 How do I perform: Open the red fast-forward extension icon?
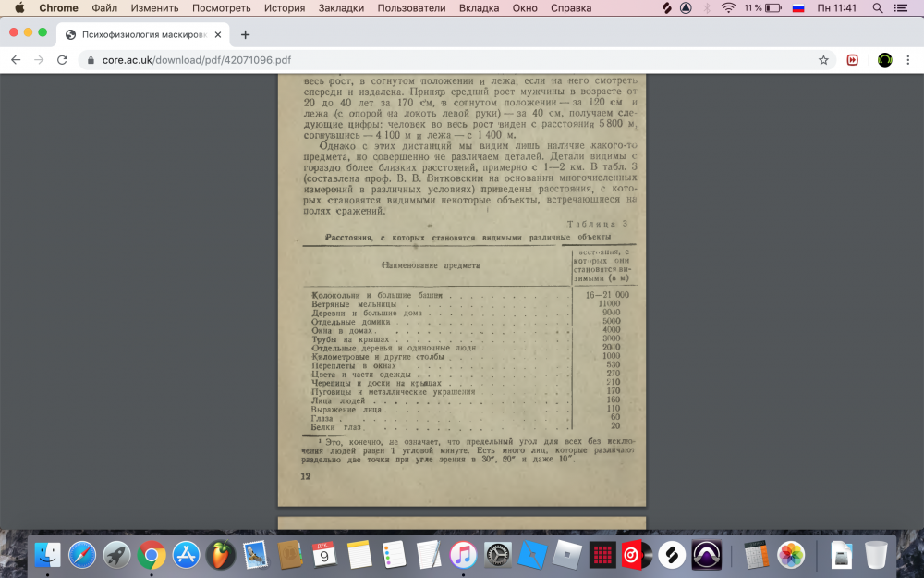point(852,59)
